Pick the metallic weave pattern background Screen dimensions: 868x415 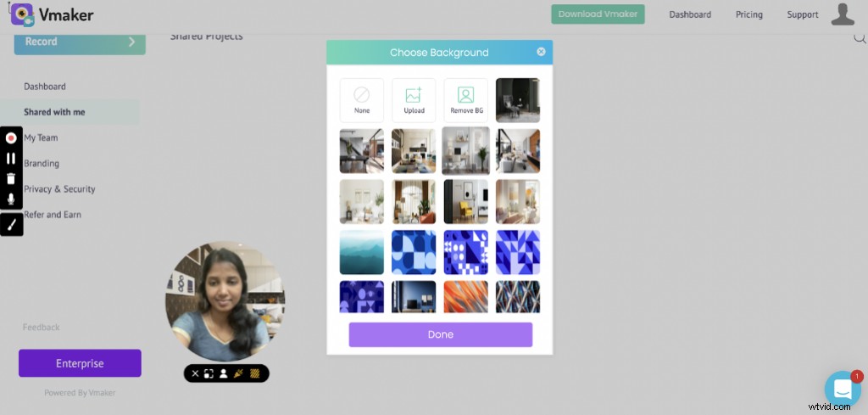[x=518, y=296]
